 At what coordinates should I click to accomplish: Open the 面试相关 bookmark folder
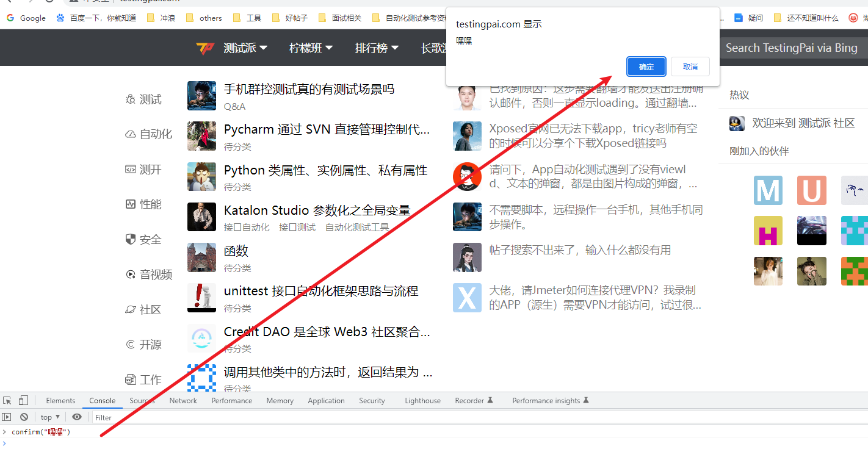[x=340, y=18]
